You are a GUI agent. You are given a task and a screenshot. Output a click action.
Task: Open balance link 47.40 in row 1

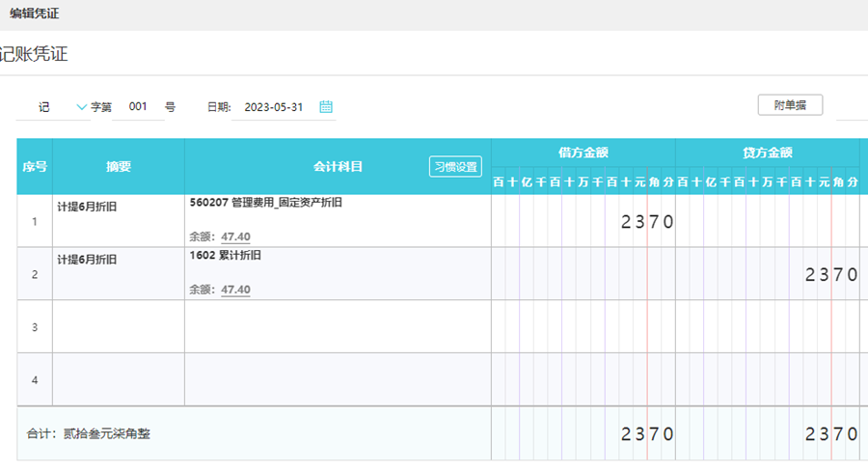pyautogui.click(x=236, y=236)
